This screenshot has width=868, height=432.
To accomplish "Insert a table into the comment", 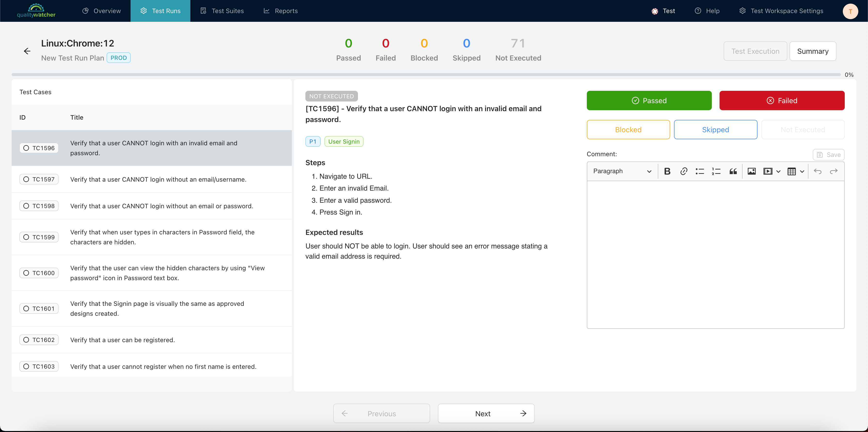I will coord(791,171).
